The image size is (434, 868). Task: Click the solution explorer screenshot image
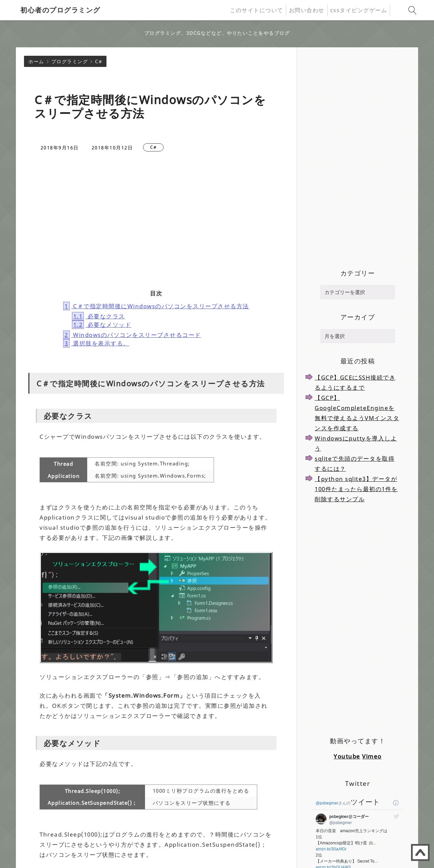[156, 607]
